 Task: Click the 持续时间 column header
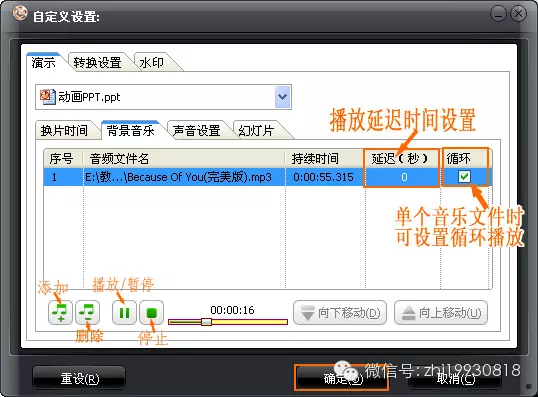tap(325, 159)
